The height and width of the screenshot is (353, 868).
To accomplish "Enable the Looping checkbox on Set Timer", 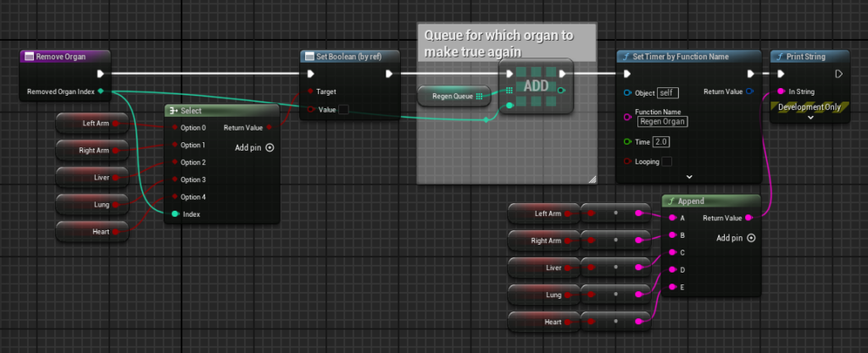I will click(x=666, y=161).
